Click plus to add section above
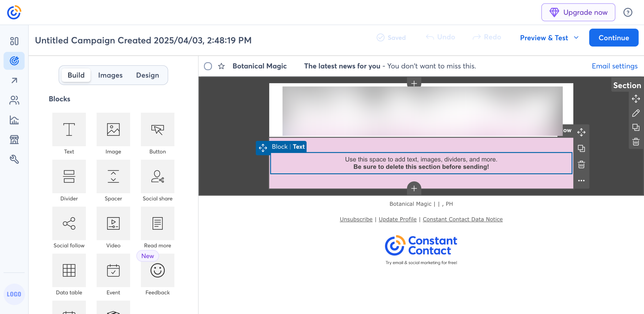 (414, 83)
